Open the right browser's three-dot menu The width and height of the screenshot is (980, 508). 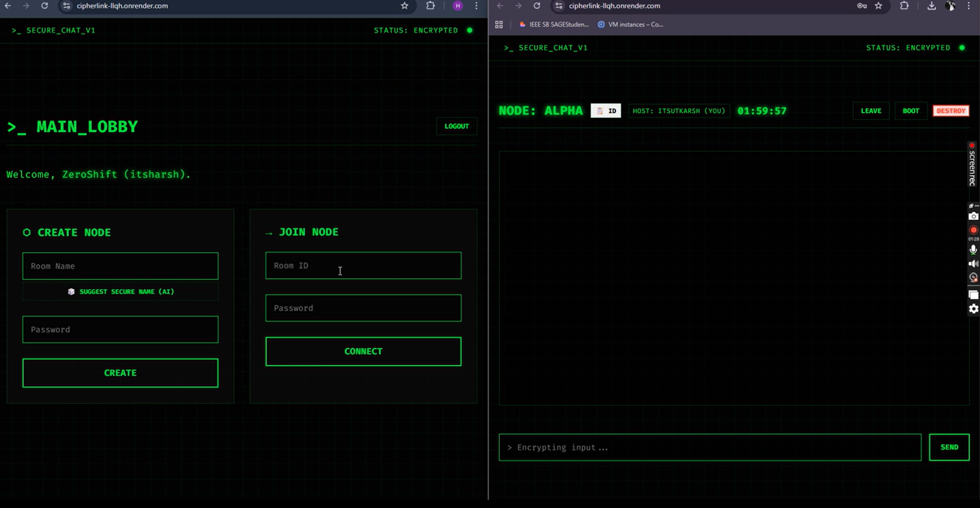point(969,6)
